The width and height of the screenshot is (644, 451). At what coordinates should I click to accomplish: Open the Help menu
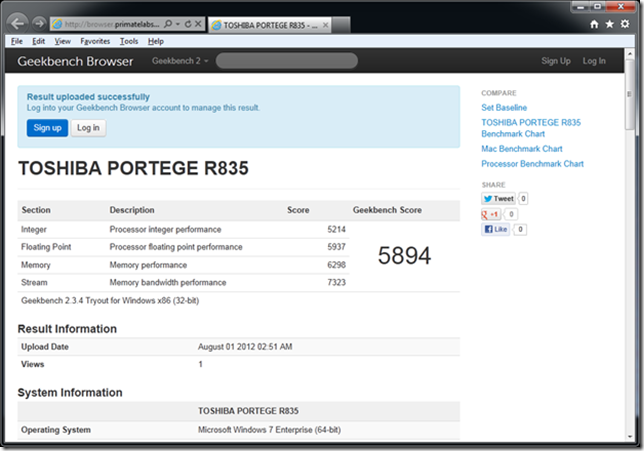coord(156,41)
